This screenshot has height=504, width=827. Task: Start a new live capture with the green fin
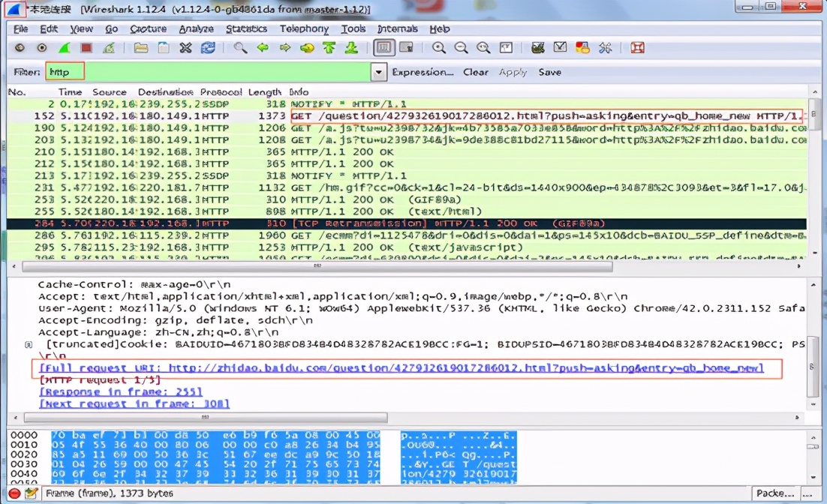click(x=65, y=48)
